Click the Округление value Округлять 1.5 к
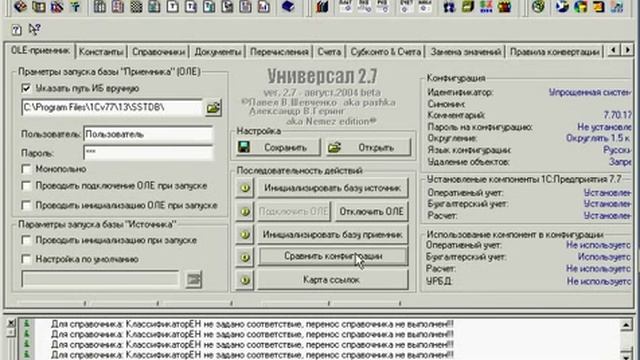Viewport: 640px width, 360px height. tap(598, 138)
